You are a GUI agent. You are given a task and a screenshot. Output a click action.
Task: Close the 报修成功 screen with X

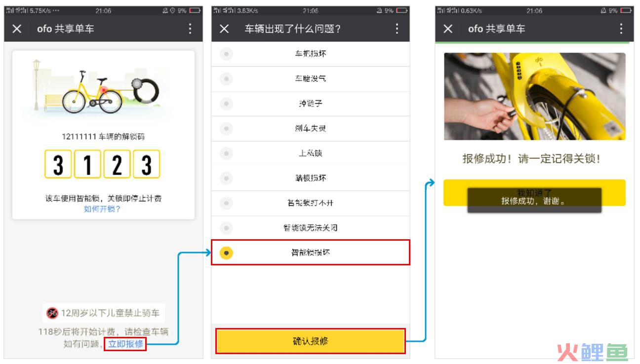pos(448,29)
